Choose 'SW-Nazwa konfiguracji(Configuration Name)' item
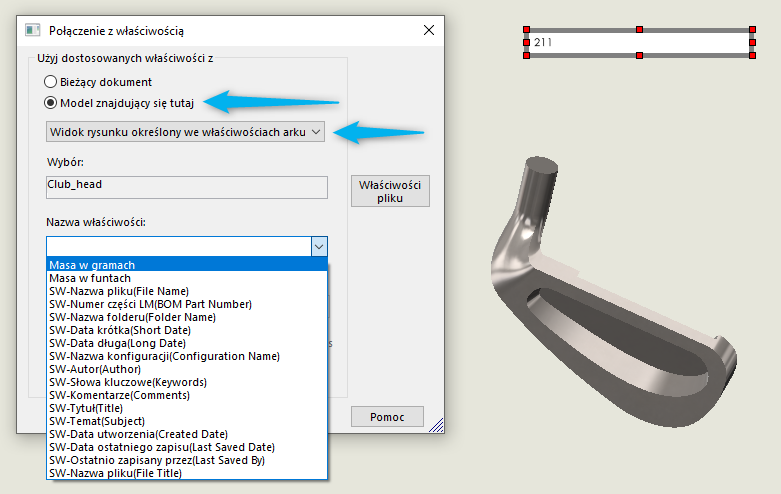The width and height of the screenshot is (781, 494). coord(164,356)
